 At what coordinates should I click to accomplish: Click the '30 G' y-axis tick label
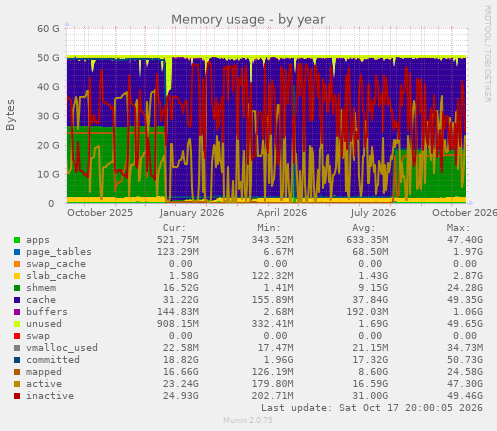[x=48, y=116]
